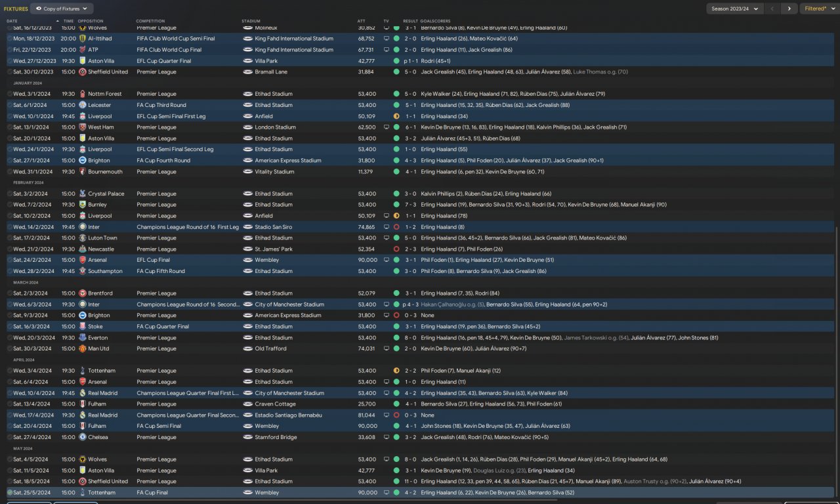840x504 pixels.
Task: Click the TV icon on the Al-Ittihad row
Action: [386, 39]
